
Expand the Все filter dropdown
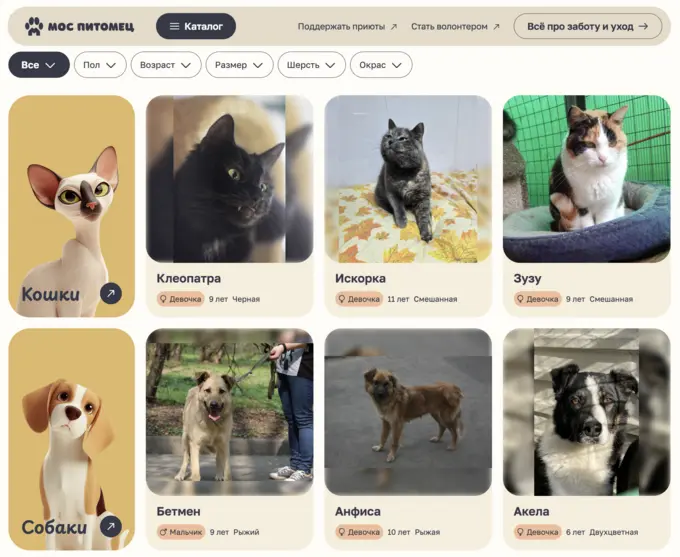tap(39, 65)
